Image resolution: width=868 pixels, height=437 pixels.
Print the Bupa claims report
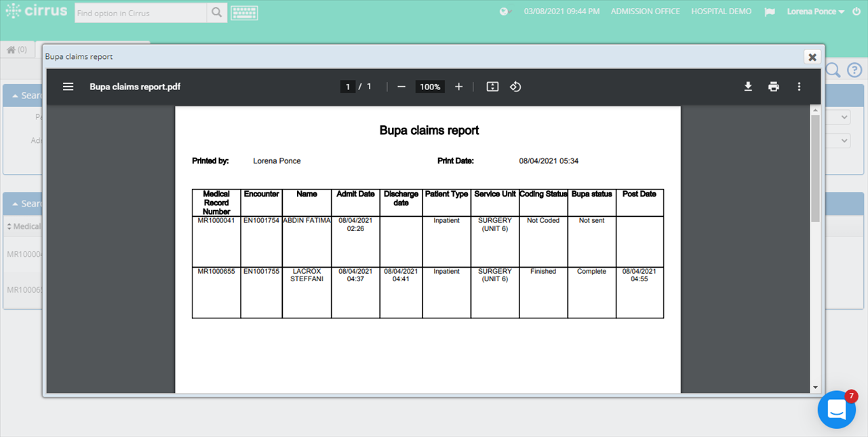click(x=774, y=87)
